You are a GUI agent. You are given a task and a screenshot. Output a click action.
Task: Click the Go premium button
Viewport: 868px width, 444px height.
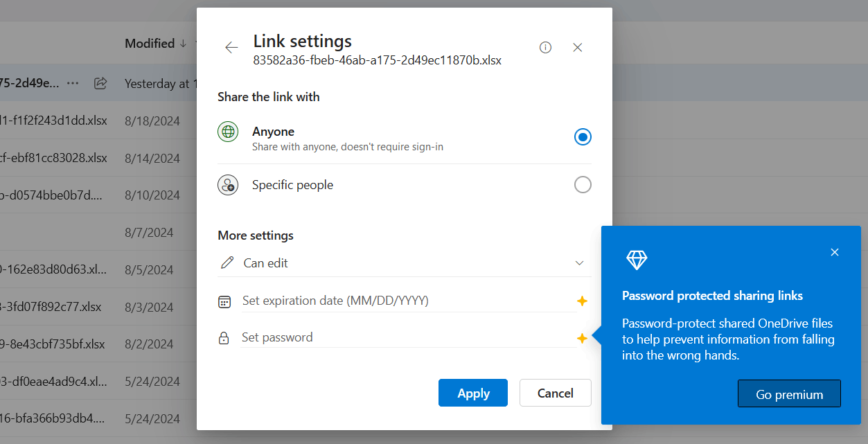(789, 393)
